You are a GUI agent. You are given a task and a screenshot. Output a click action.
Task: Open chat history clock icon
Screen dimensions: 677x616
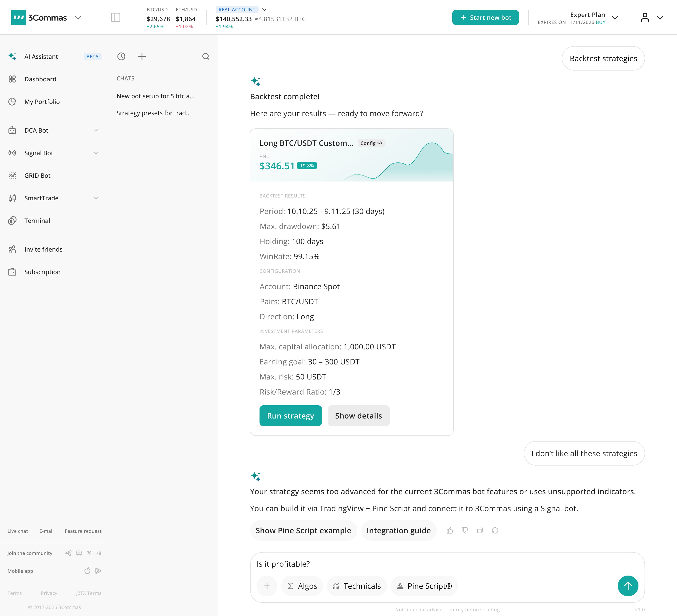point(121,56)
